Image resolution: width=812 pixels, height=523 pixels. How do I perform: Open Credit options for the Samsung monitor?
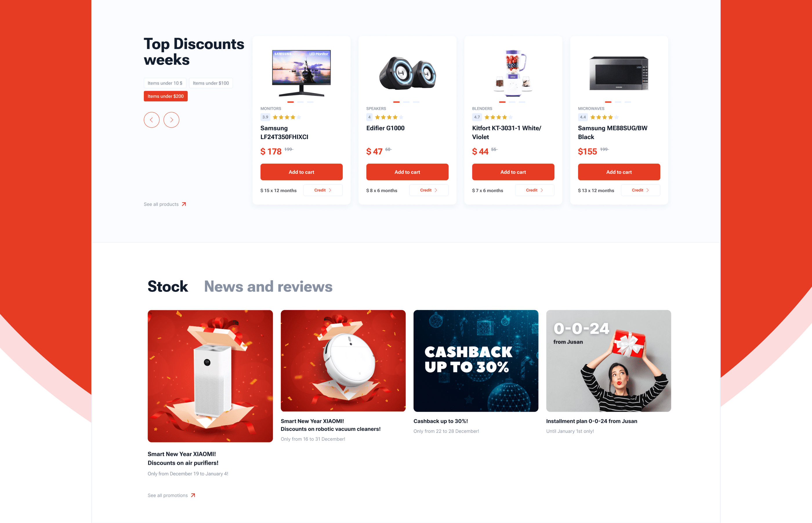(x=323, y=190)
